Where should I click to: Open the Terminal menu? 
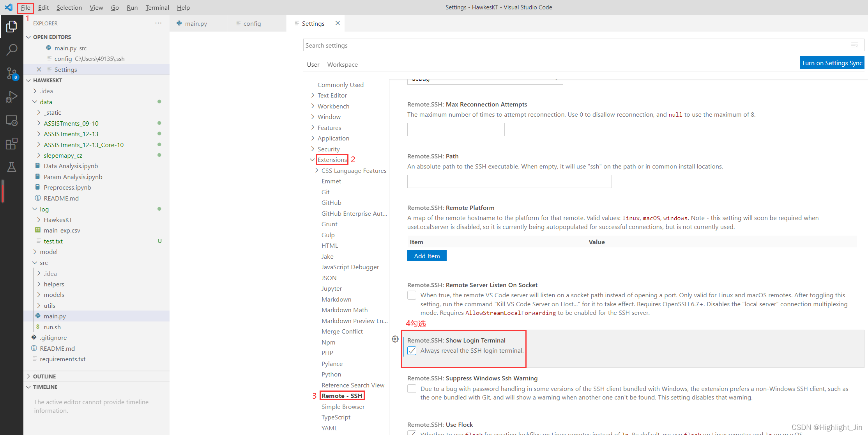point(157,7)
